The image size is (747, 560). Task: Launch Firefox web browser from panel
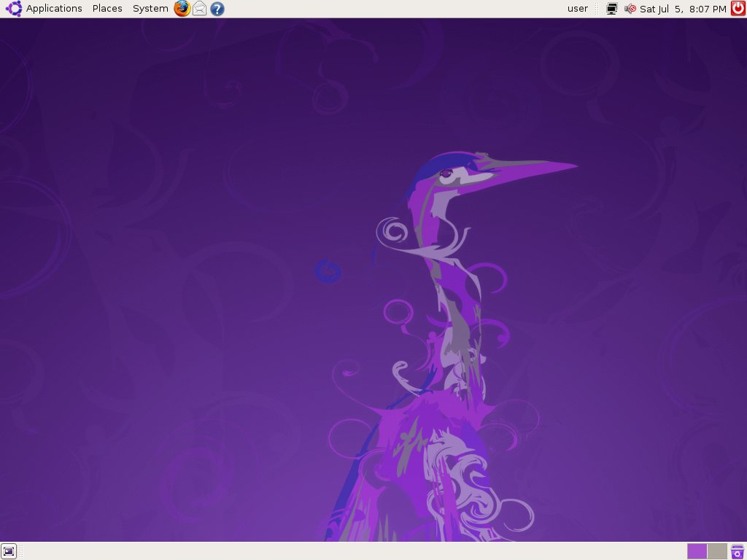(182, 9)
